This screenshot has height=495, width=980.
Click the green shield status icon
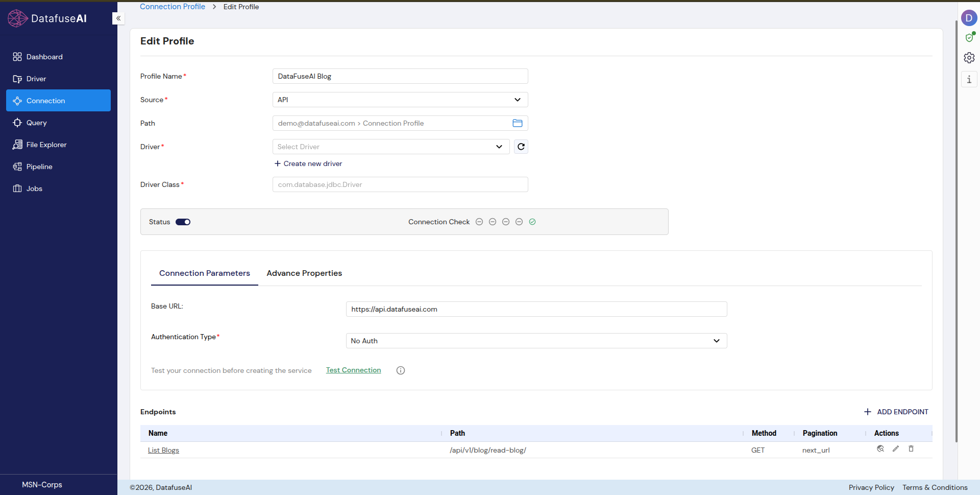tap(969, 37)
